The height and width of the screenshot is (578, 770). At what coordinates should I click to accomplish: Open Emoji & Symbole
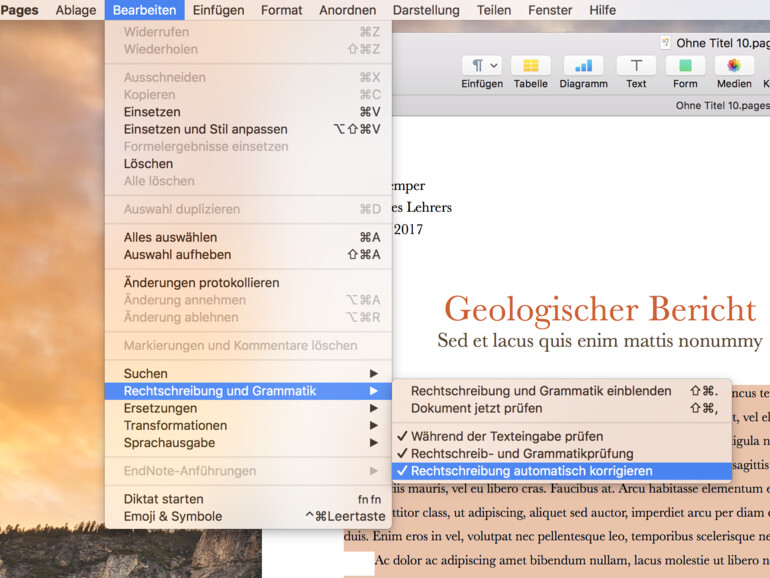coord(248,516)
